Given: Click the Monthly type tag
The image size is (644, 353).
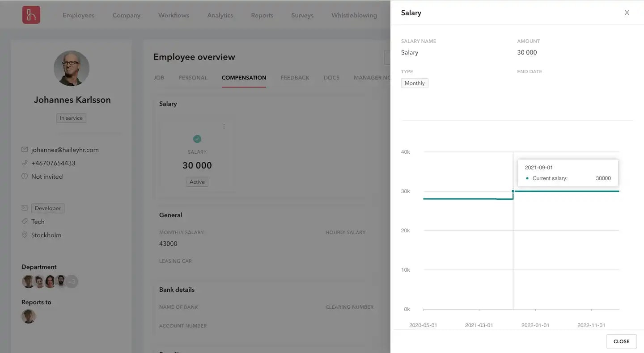Looking at the screenshot, I should 415,83.
